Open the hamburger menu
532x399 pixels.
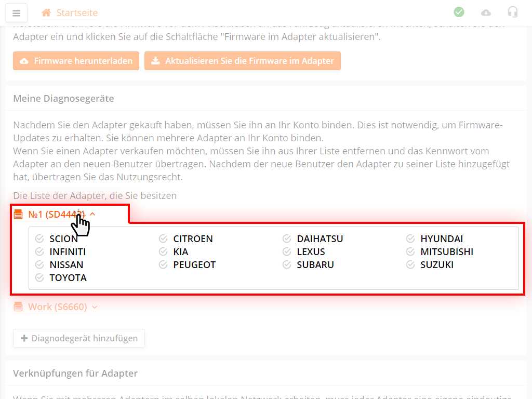(16, 12)
